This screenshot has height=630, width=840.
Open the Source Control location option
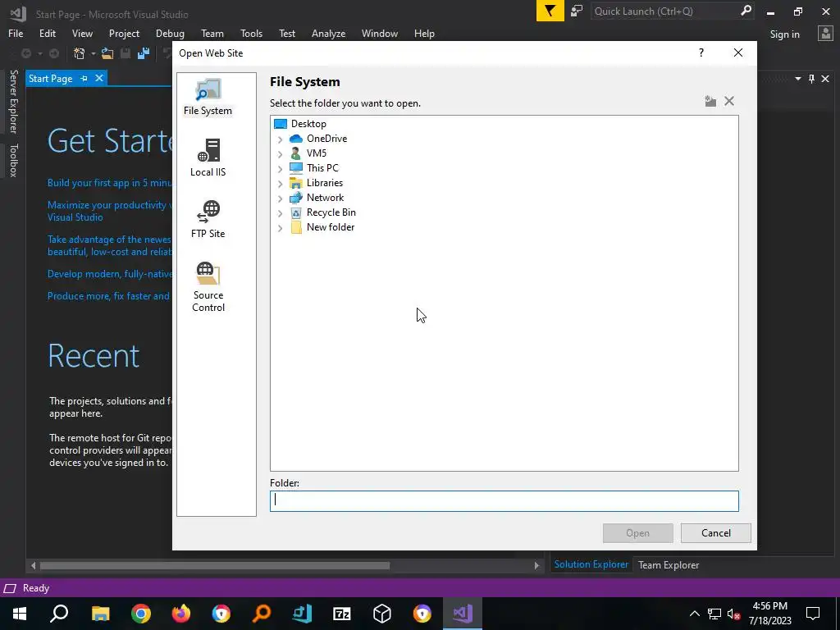click(x=208, y=287)
